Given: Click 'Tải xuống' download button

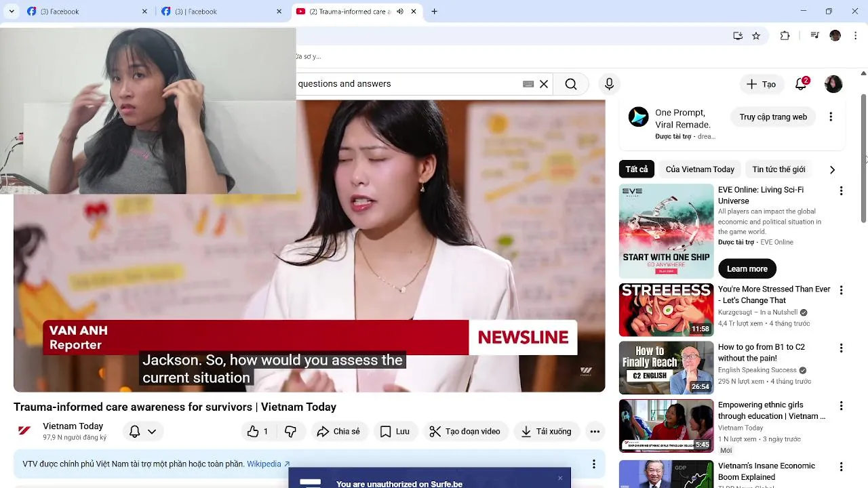Looking at the screenshot, I should coord(546,431).
